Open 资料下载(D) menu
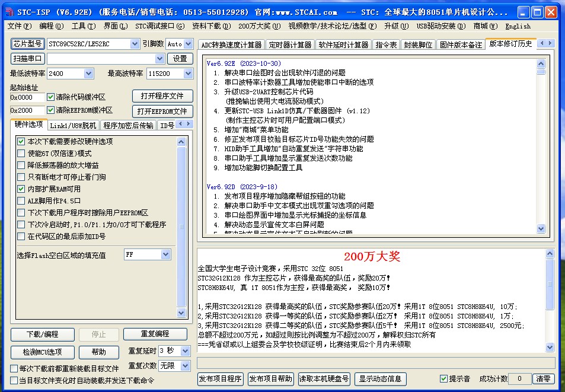The image size is (565, 392). (x=212, y=26)
